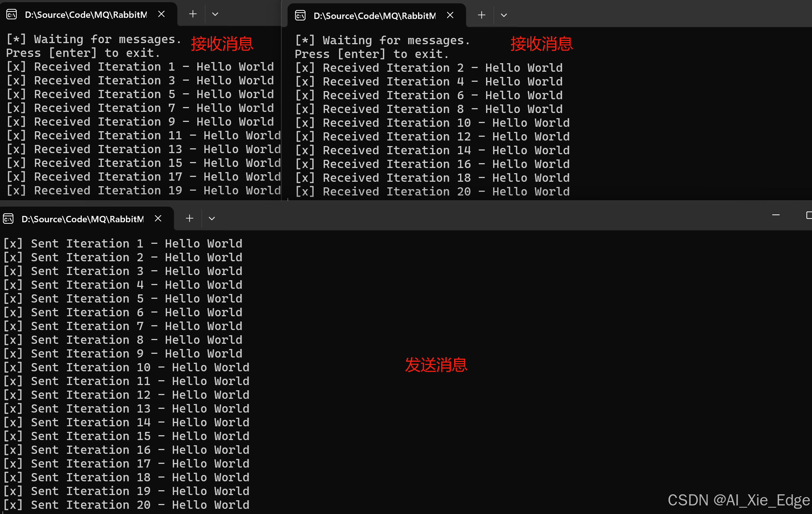Click 'Received Iteration 2 - Hello World' line

tap(429, 68)
